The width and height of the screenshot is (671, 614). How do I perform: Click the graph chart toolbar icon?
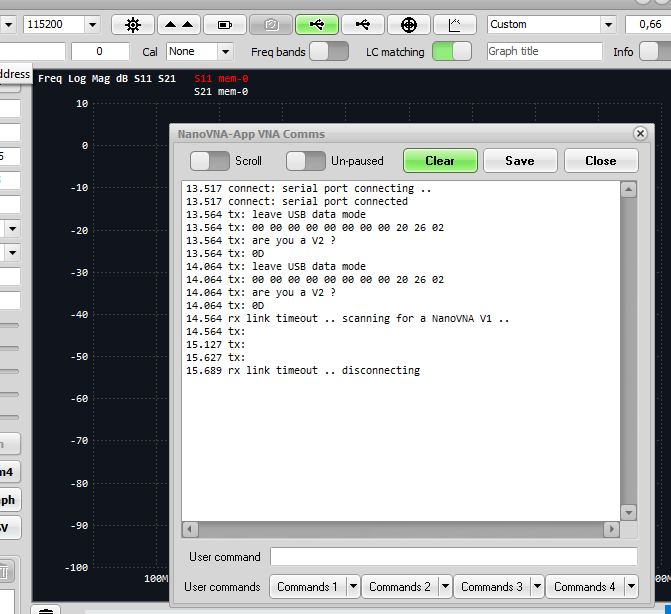coord(454,25)
